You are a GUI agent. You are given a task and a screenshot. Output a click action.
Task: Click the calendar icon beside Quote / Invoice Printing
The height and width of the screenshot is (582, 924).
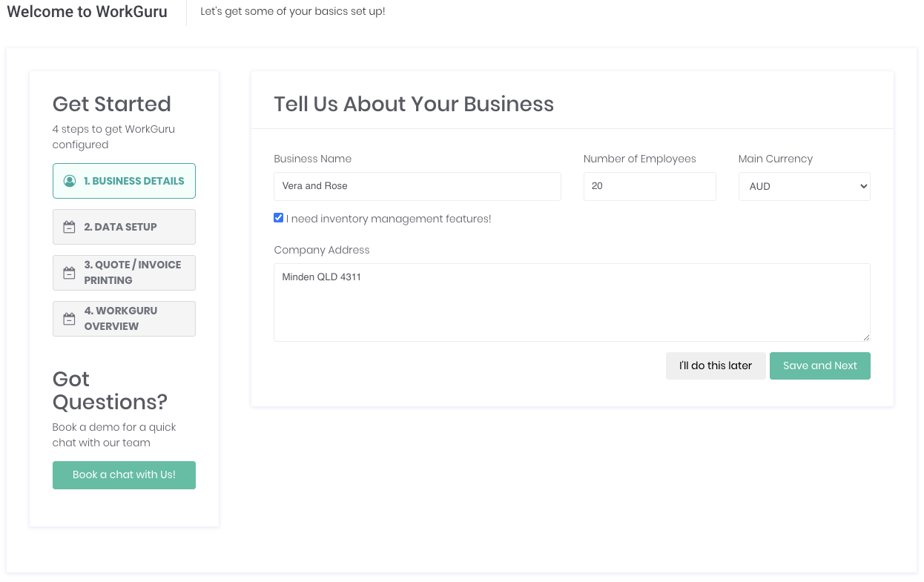click(x=69, y=273)
